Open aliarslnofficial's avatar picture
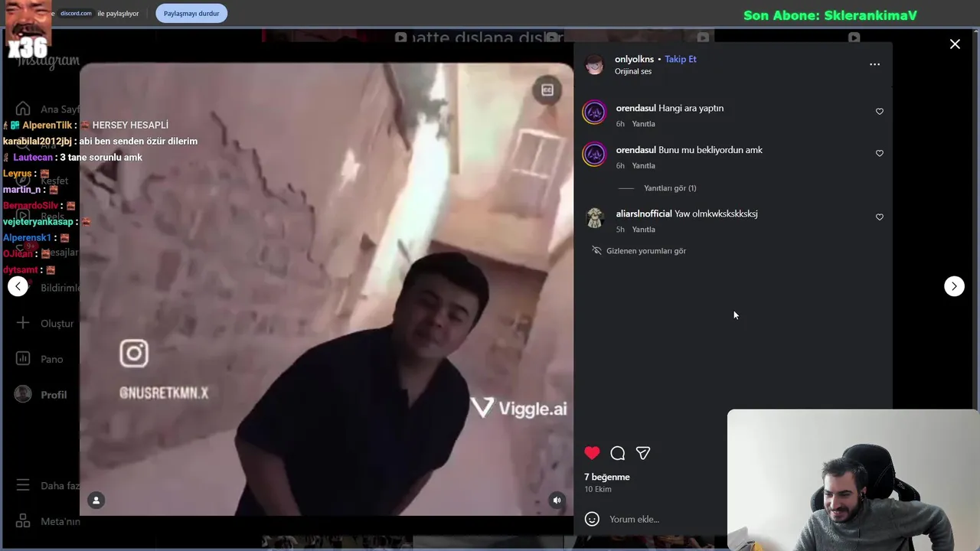The image size is (980, 551). coord(595,218)
